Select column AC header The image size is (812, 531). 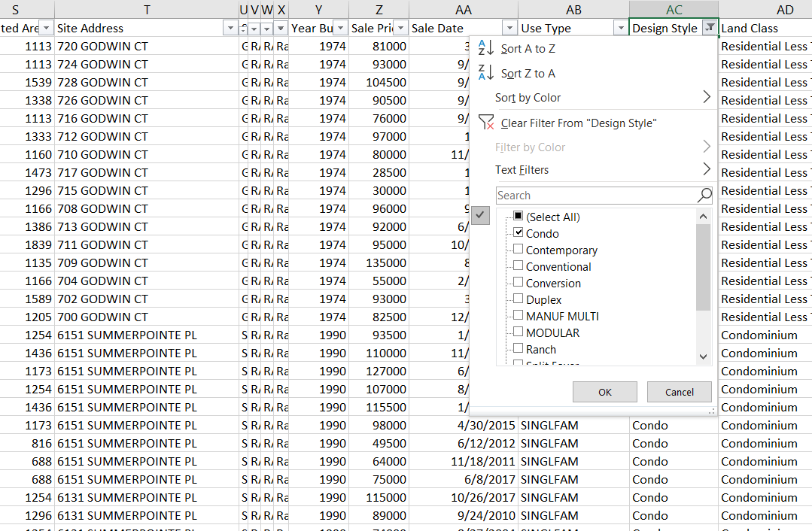[x=674, y=10]
